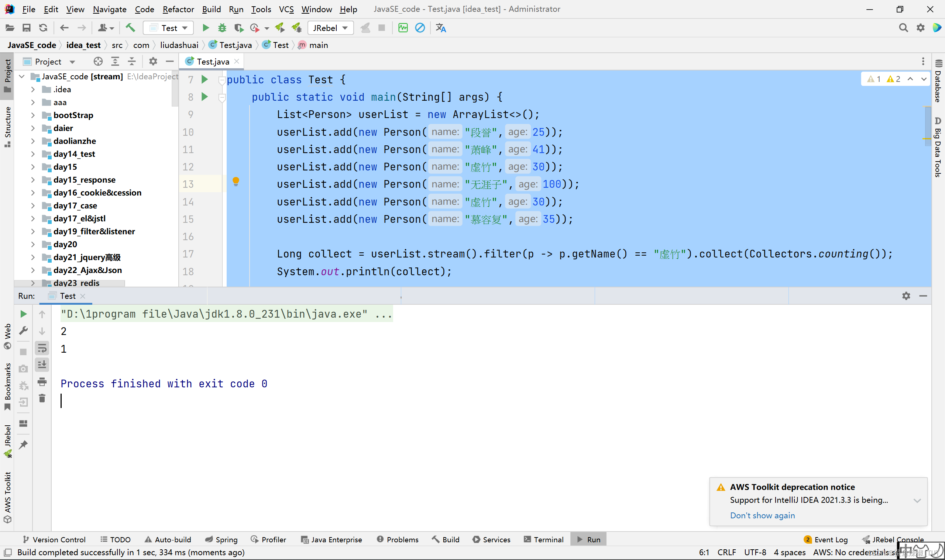The height and width of the screenshot is (560, 945).
Task: Open the Terminal tool window tab
Action: click(544, 540)
